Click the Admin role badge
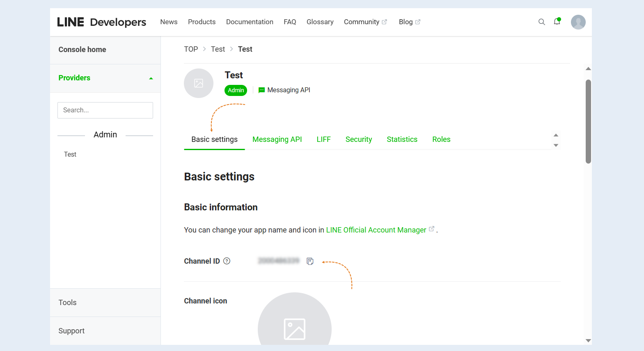644x351 pixels. [236, 90]
